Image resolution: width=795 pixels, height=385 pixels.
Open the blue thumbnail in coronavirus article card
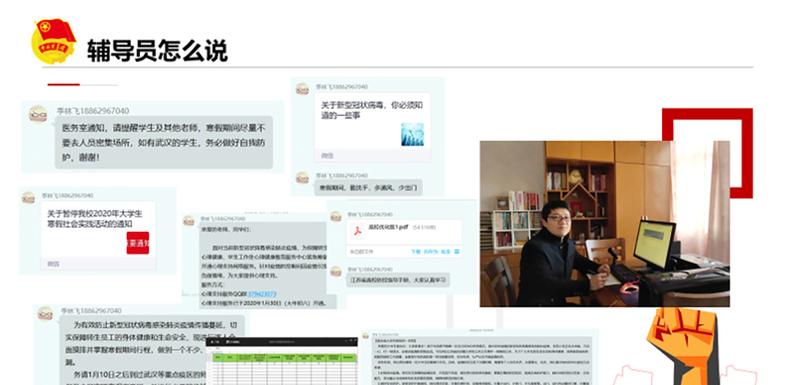[x=412, y=134]
